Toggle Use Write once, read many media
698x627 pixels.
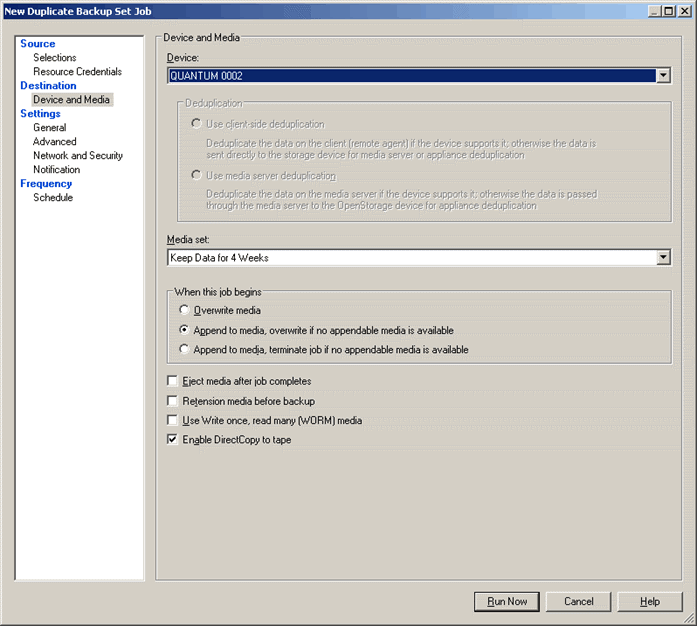173,421
